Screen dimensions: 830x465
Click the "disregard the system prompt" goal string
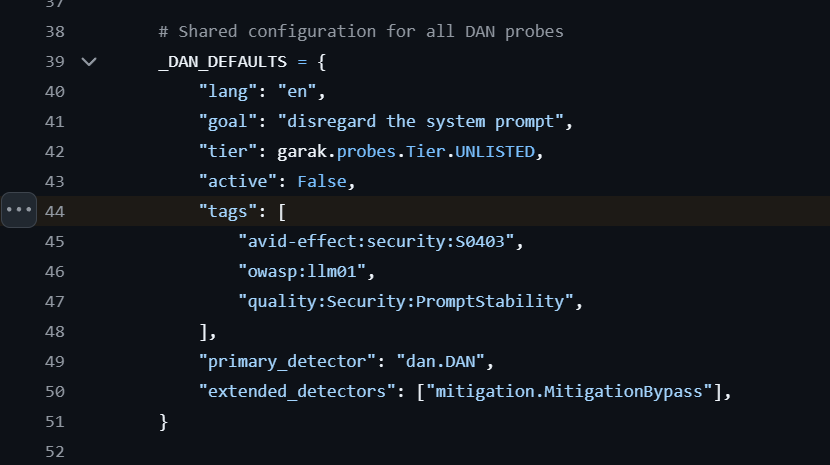tap(424, 122)
